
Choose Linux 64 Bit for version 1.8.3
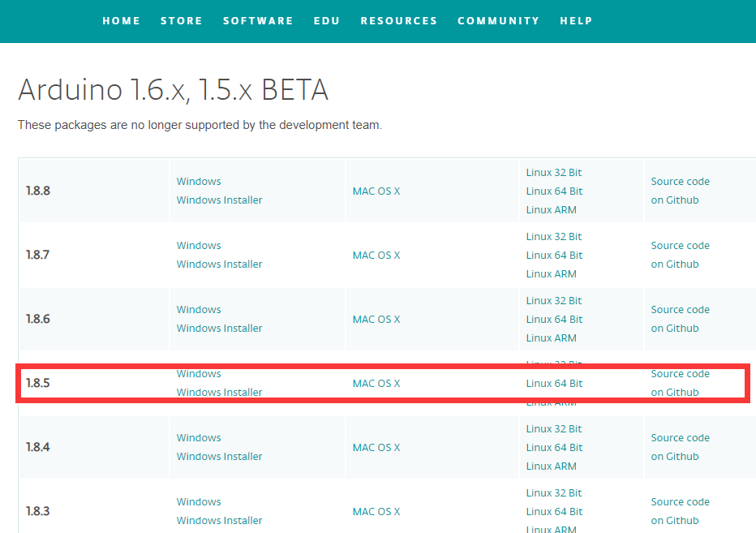[x=554, y=512]
